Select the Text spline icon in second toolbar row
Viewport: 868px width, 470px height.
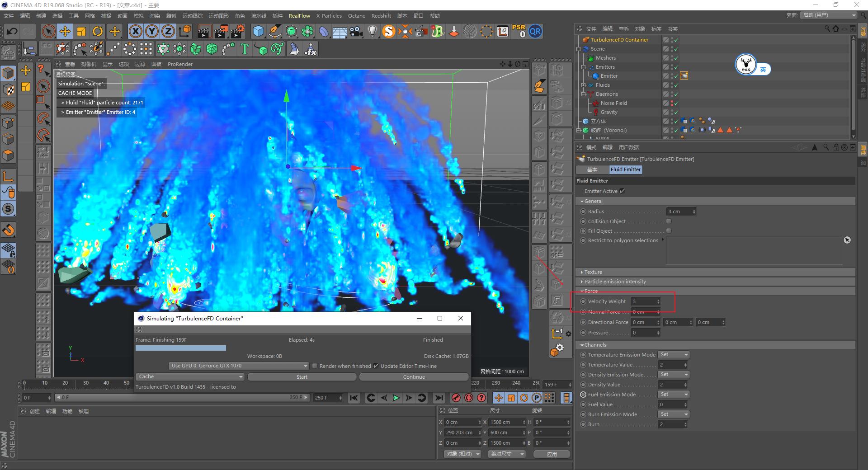(244, 49)
